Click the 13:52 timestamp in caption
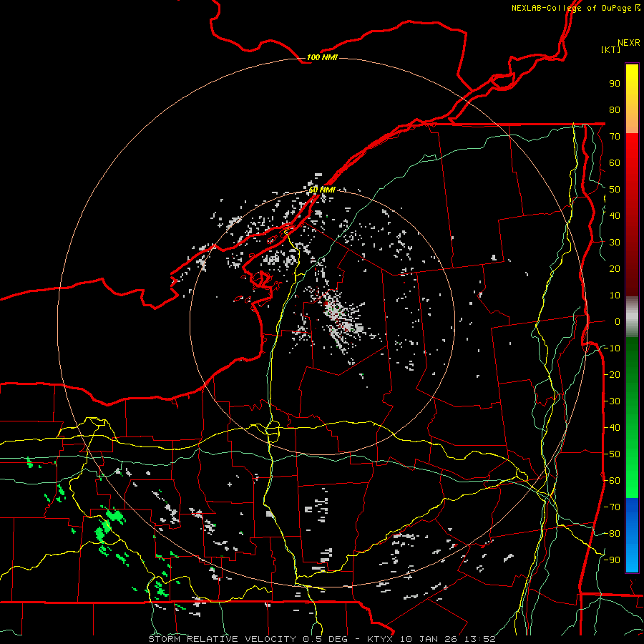This screenshot has height=644, width=644. [x=480, y=639]
